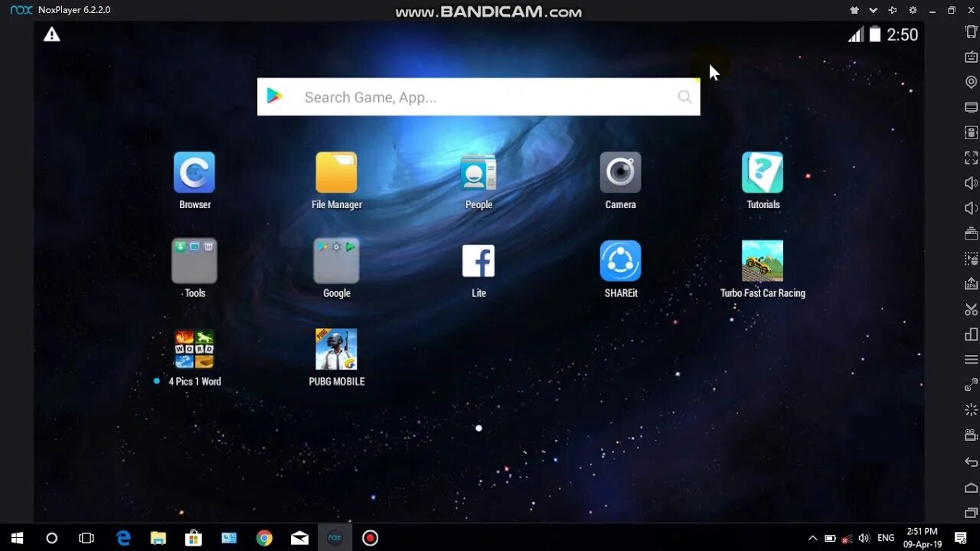The image size is (980, 551).
Task: Go to Android home via sidebar
Action: click(x=971, y=487)
